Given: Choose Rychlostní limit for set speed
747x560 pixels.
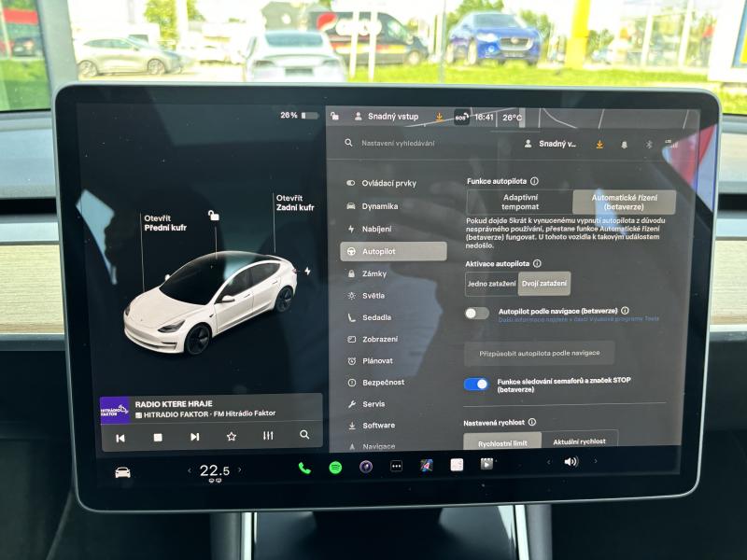Looking at the screenshot, I should pos(502,441).
